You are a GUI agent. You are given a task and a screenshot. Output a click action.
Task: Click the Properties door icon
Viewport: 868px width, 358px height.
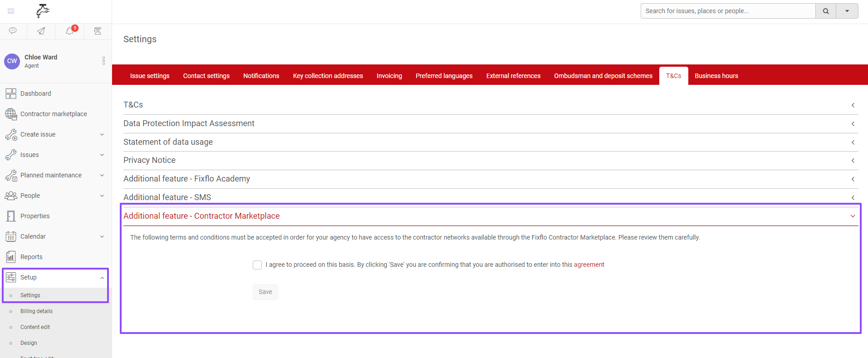[x=11, y=216]
